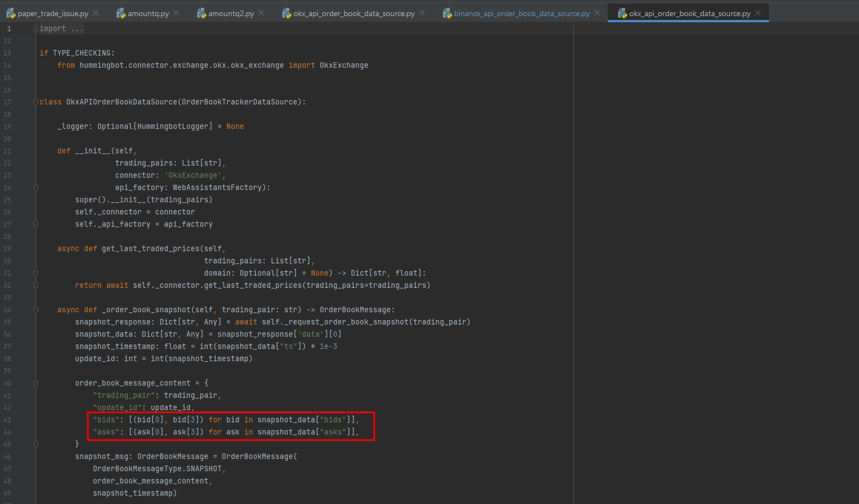
Task: Expand the collapsed import statement on line 1
Action: tap(35, 28)
